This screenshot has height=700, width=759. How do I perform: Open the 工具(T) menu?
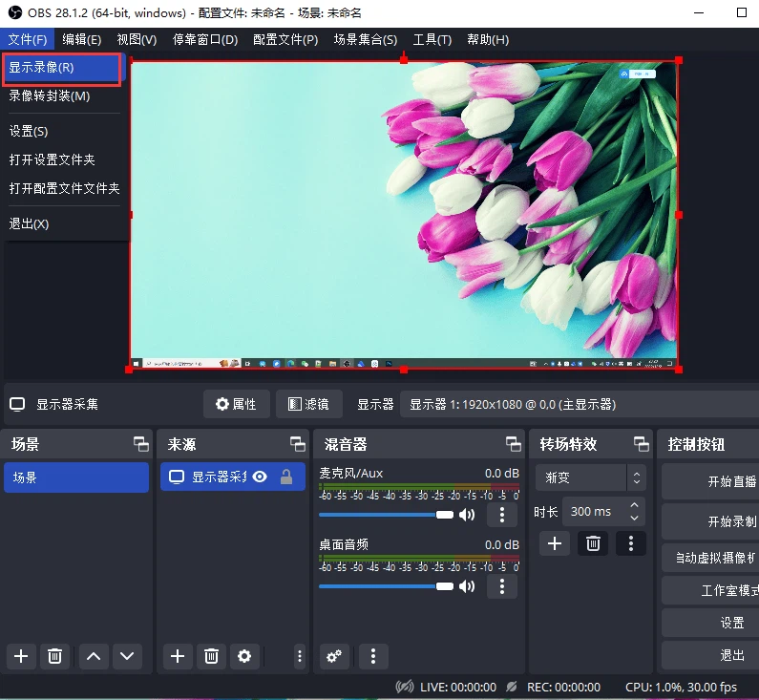[432, 40]
